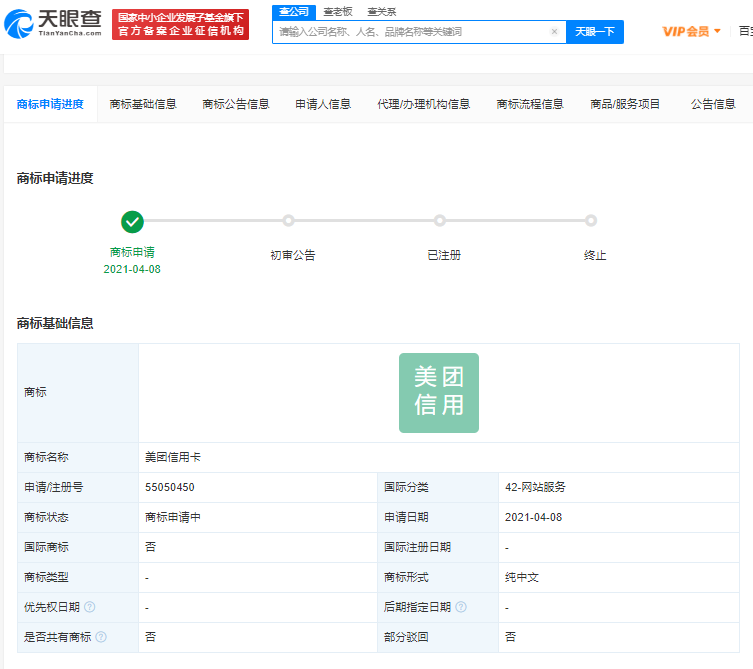The width and height of the screenshot is (753, 669).
Task: Click the company name search input field
Action: [x=410, y=32]
